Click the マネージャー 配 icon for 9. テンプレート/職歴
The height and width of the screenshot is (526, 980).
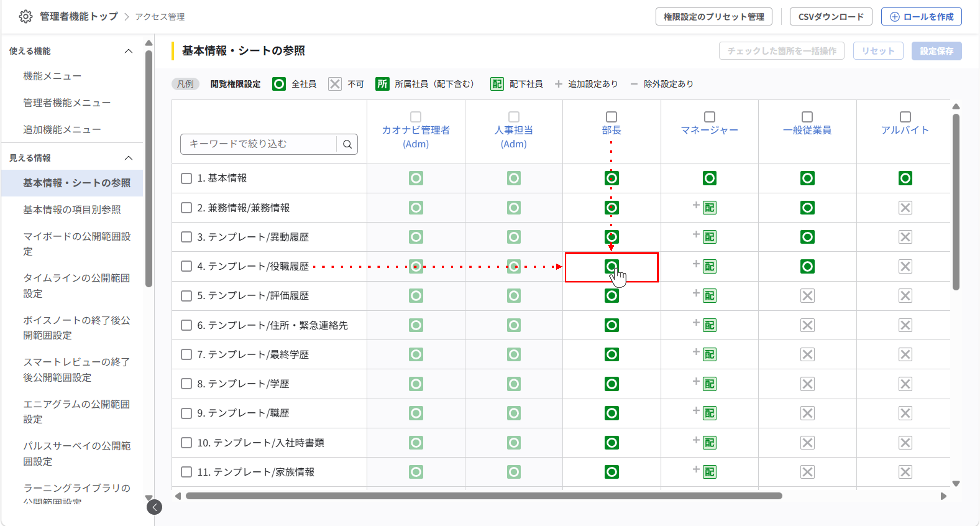pyautogui.click(x=709, y=413)
